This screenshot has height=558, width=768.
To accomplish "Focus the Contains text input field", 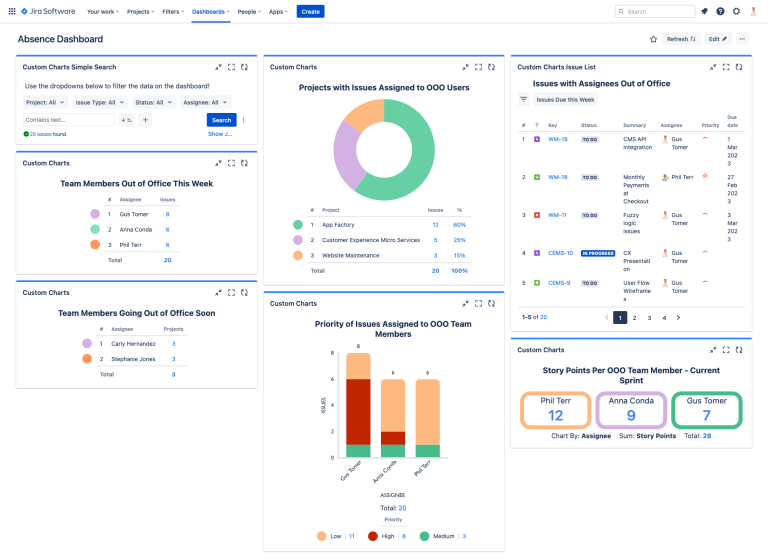I will 69,120.
